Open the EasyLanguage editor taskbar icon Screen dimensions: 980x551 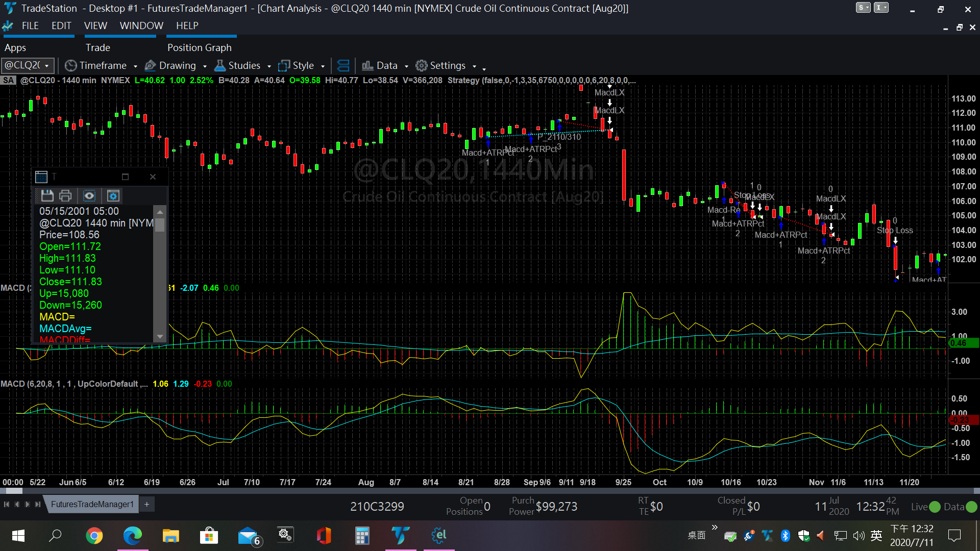pos(439,536)
